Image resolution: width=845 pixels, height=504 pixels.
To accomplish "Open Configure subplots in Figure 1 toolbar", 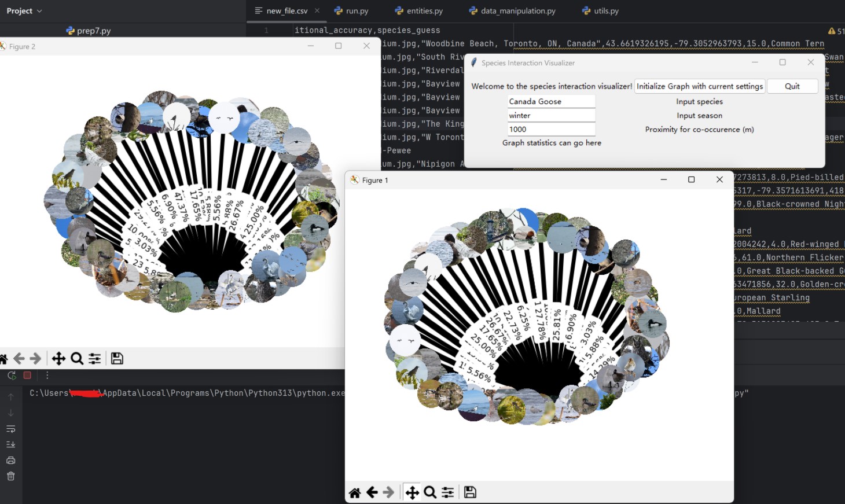I will [448, 492].
